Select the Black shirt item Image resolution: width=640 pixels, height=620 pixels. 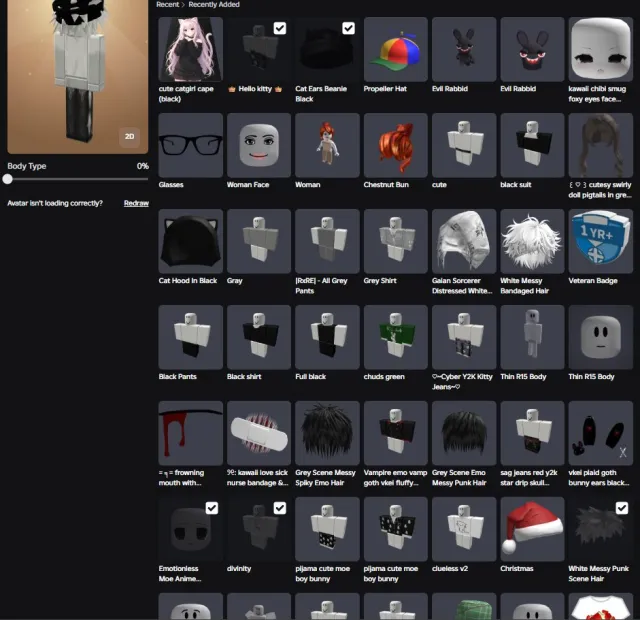coord(259,337)
